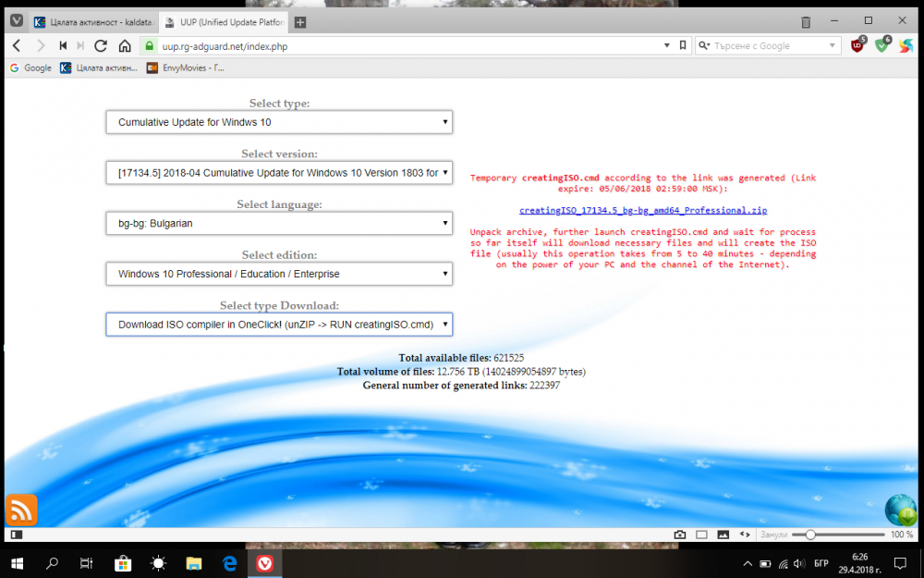Open the Select version dropdown
This screenshot has height=578, width=924.
click(x=279, y=173)
